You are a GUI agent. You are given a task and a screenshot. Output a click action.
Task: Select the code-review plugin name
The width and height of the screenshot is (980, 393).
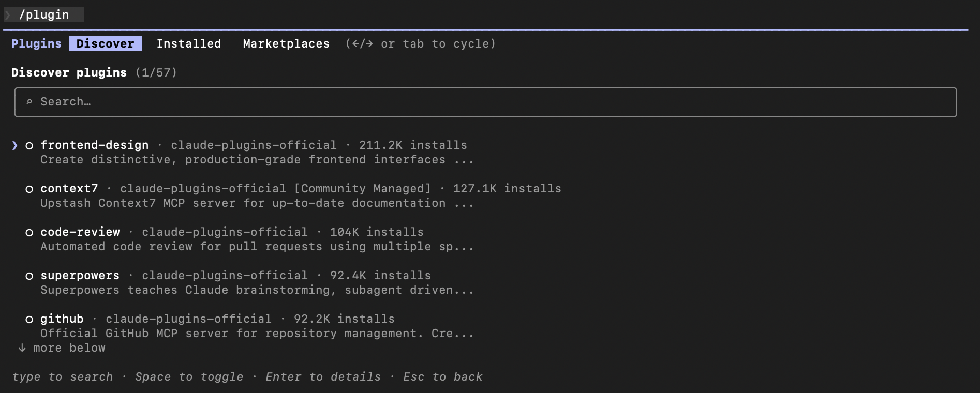click(x=80, y=232)
